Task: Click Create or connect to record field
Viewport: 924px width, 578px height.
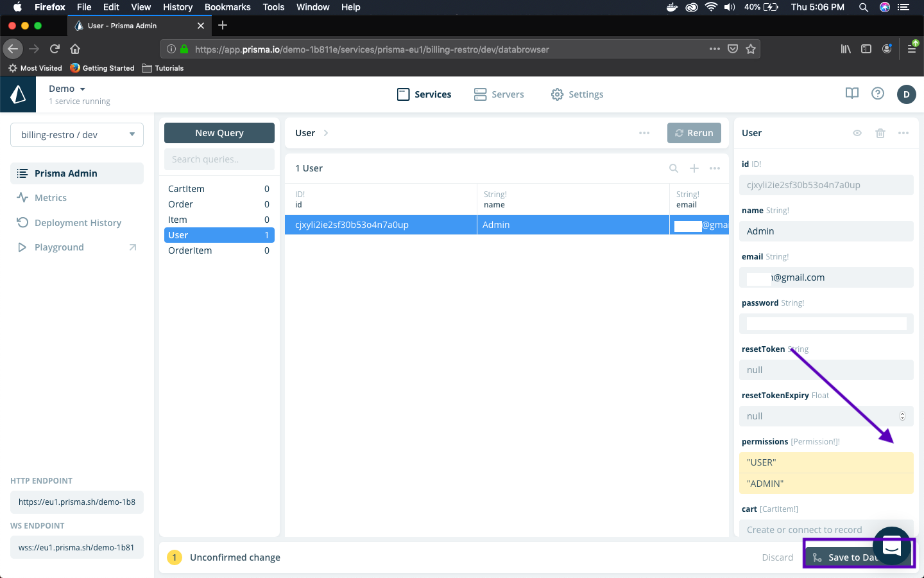Action: coord(826,529)
